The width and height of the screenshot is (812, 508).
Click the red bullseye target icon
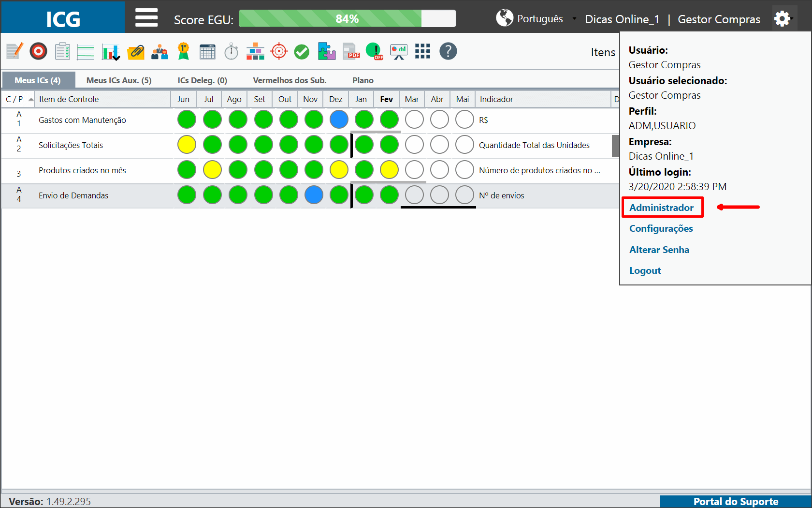(x=38, y=51)
